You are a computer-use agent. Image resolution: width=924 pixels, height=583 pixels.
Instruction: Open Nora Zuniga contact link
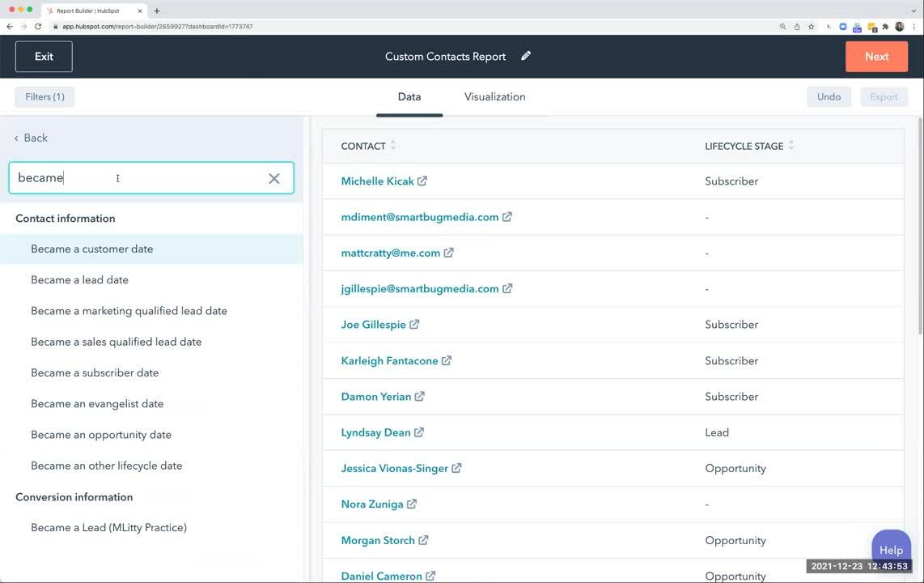[x=372, y=504]
